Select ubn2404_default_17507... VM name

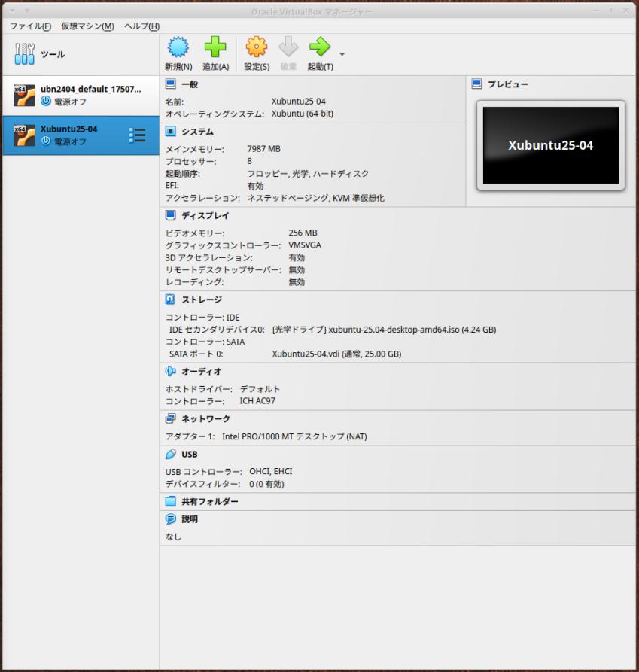pyautogui.click(x=91, y=89)
